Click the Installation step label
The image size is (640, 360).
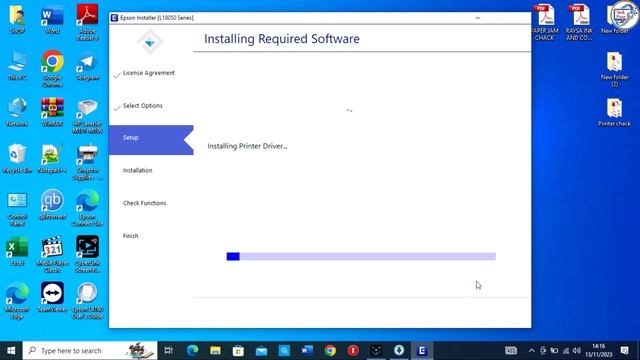coord(137,170)
